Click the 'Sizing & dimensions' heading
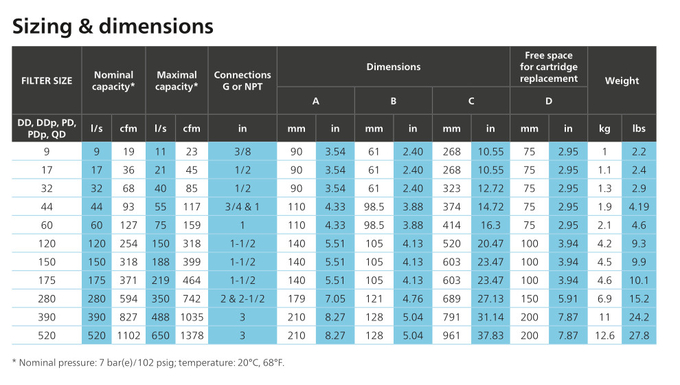 113,26
